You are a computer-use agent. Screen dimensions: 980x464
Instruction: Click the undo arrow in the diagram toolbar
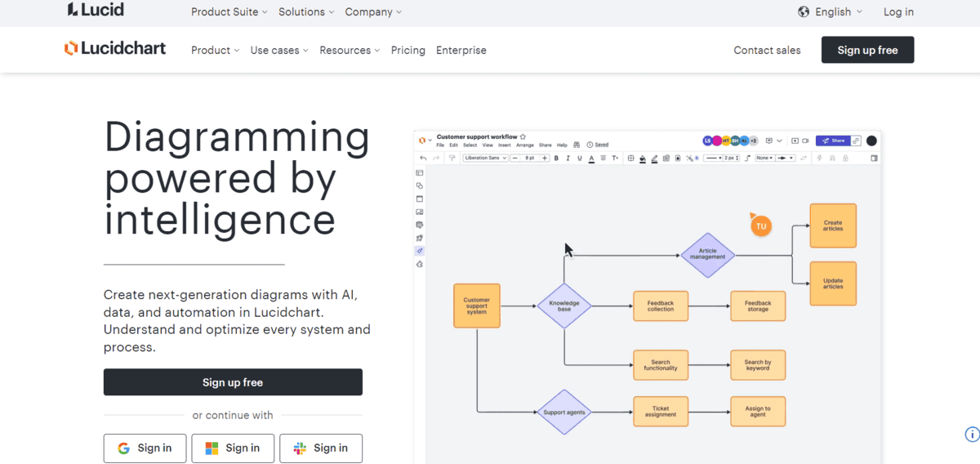click(423, 158)
